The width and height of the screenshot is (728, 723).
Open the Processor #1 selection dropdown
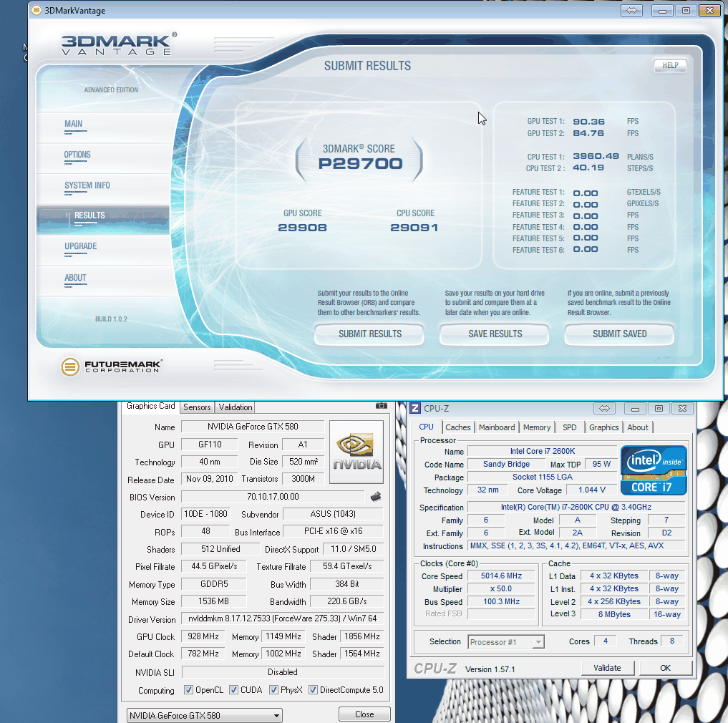[505, 641]
